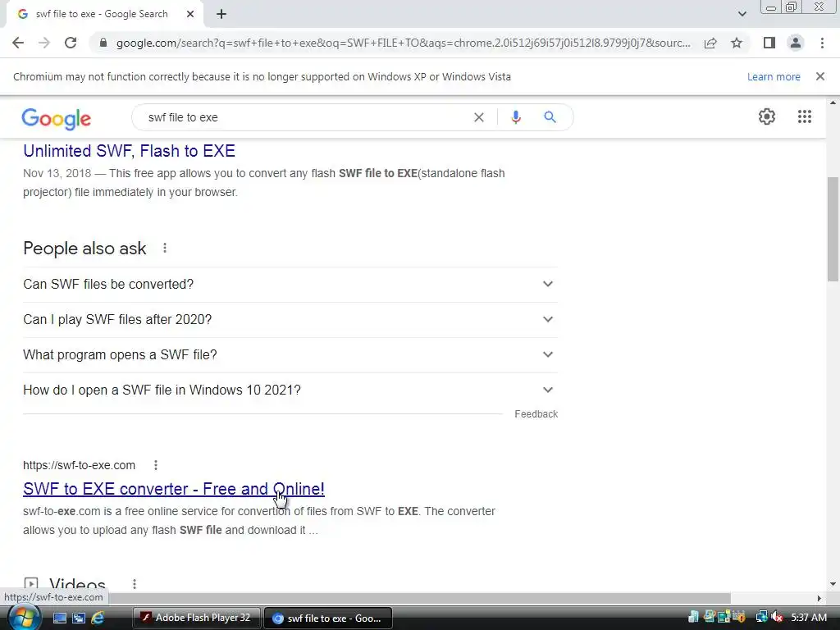The image size is (840, 630).
Task: Open the Learn more link
Action: pyautogui.click(x=774, y=76)
